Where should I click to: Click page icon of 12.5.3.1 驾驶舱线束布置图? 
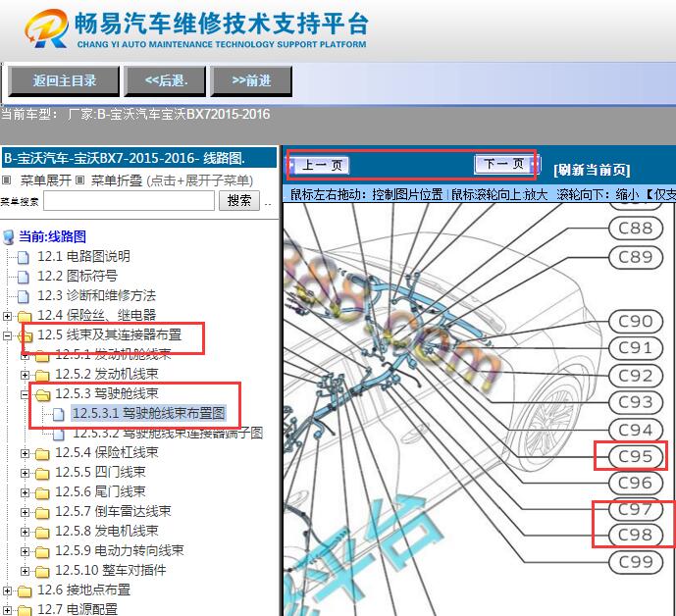[59, 415]
